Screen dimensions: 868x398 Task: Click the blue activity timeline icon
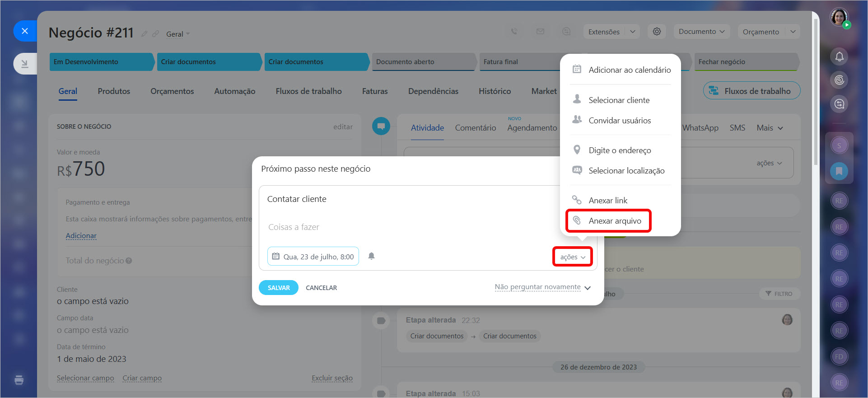381,126
